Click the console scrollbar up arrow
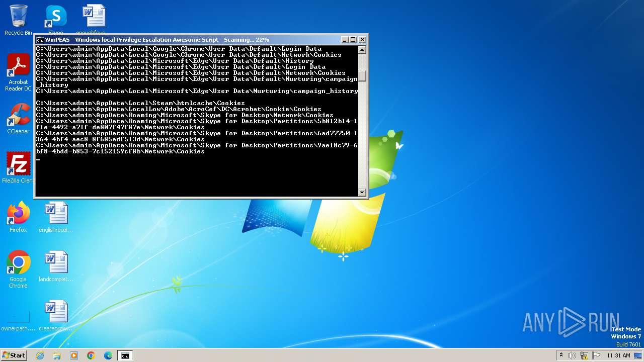This screenshot has width=644, height=362. (362, 49)
